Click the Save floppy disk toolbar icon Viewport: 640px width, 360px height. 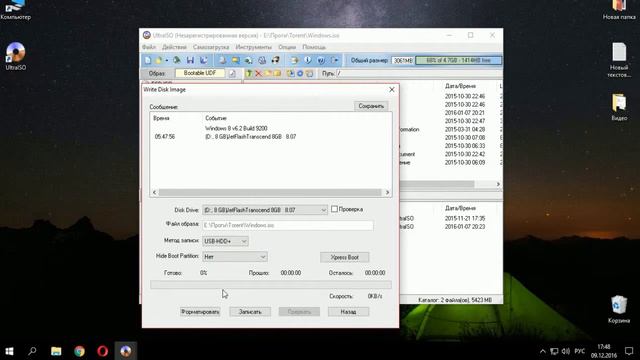click(x=190, y=60)
